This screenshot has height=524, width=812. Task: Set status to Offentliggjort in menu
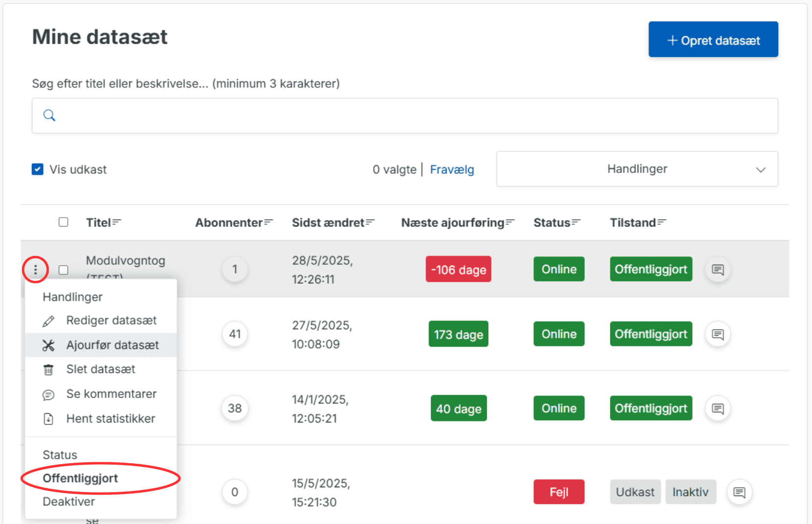(x=80, y=478)
